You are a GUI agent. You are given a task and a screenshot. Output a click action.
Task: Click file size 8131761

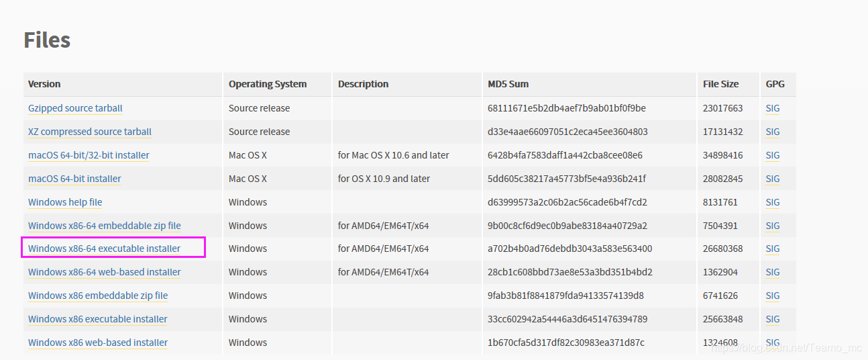(x=720, y=202)
